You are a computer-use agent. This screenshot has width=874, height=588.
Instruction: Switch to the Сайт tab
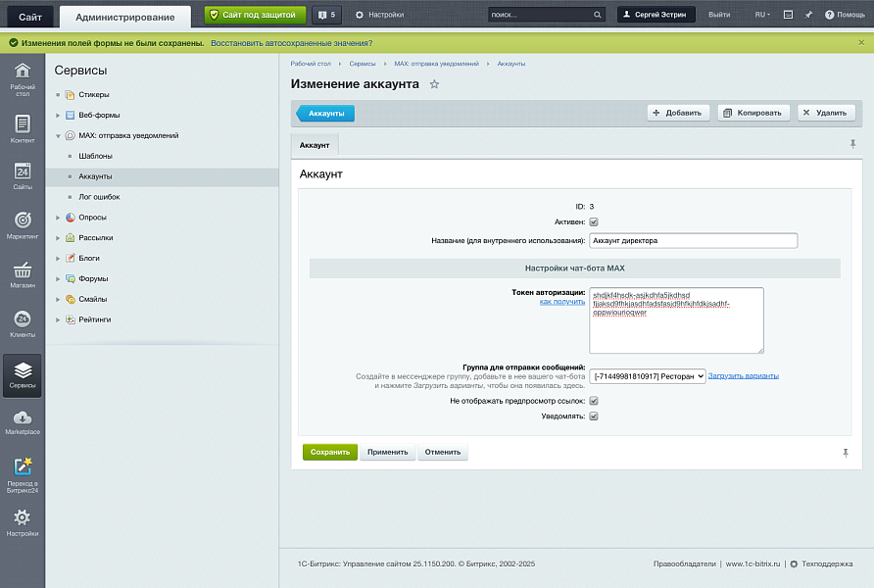point(29,16)
